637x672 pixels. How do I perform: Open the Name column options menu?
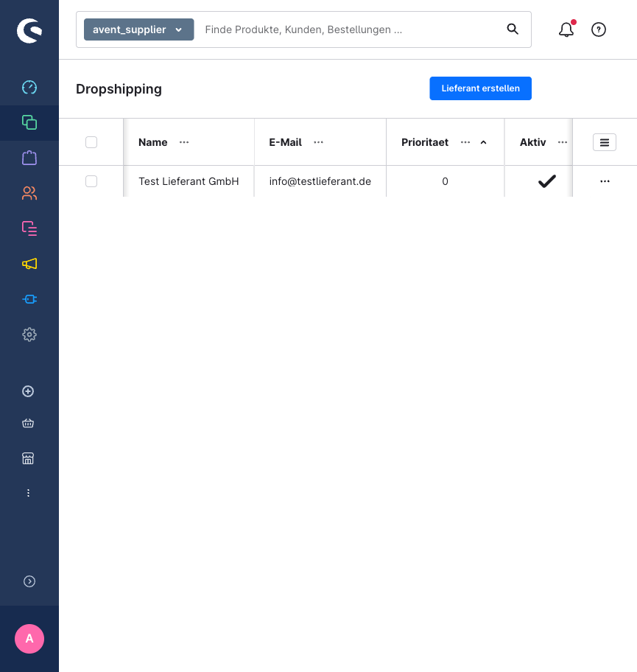[x=184, y=142]
